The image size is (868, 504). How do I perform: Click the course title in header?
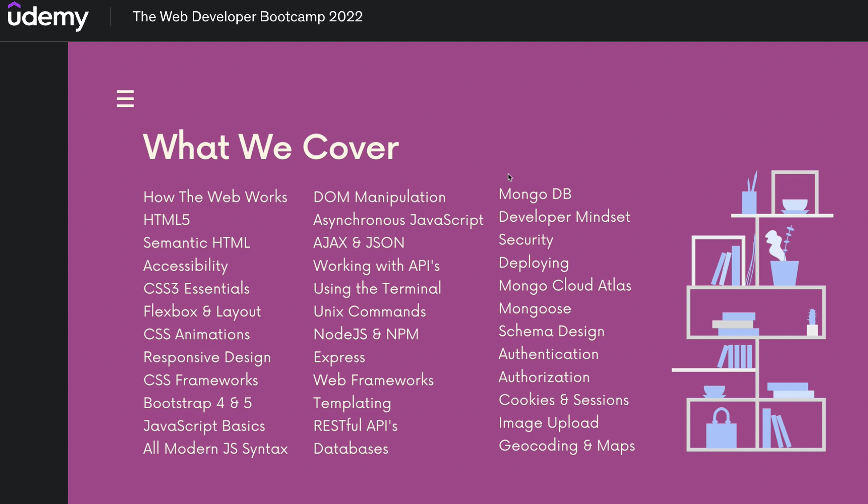[247, 17]
